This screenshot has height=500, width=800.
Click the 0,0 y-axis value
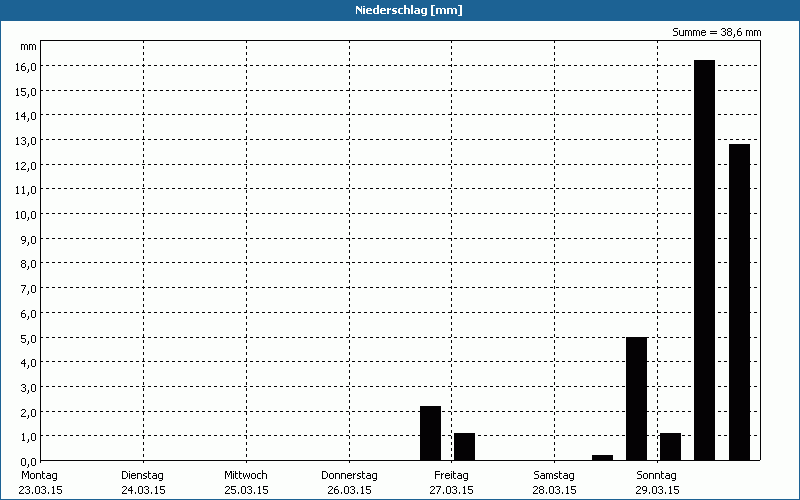(x=29, y=462)
